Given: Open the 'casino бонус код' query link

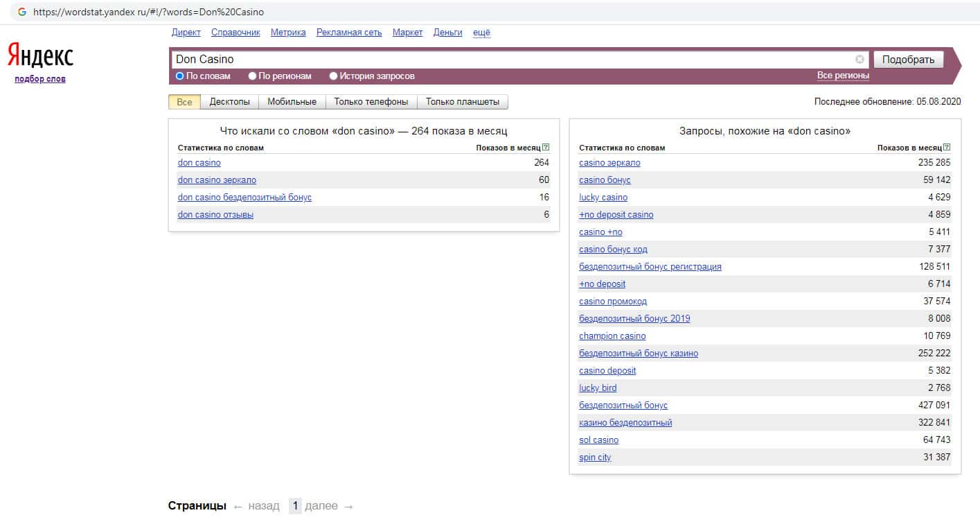Looking at the screenshot, I should click(613, 250).
